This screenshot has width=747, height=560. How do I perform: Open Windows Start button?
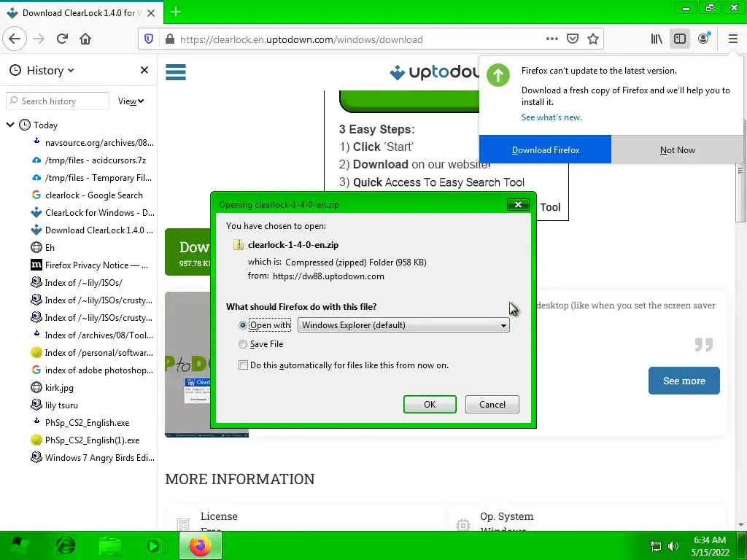tap(20, 545)
